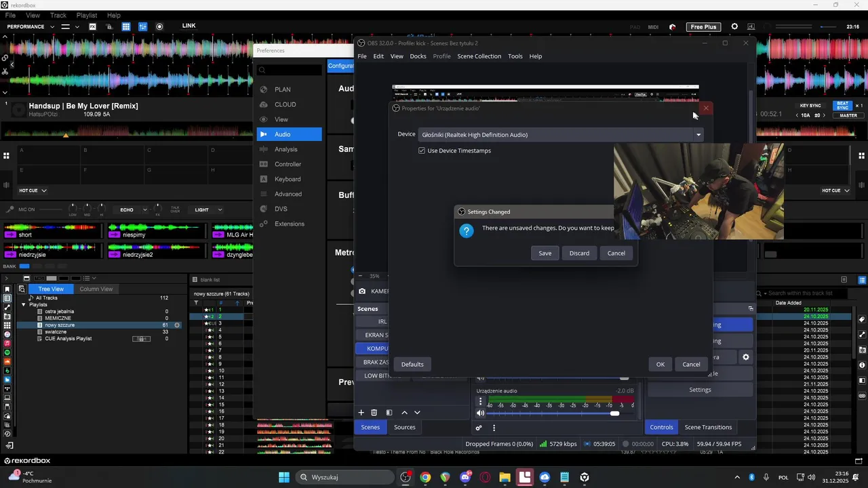Image resolution: width=868 pixels, height=488 pixels.
Task: Add a scene with the plus icon in OBS
Action: pyautogui.click(x=361, y=412)
